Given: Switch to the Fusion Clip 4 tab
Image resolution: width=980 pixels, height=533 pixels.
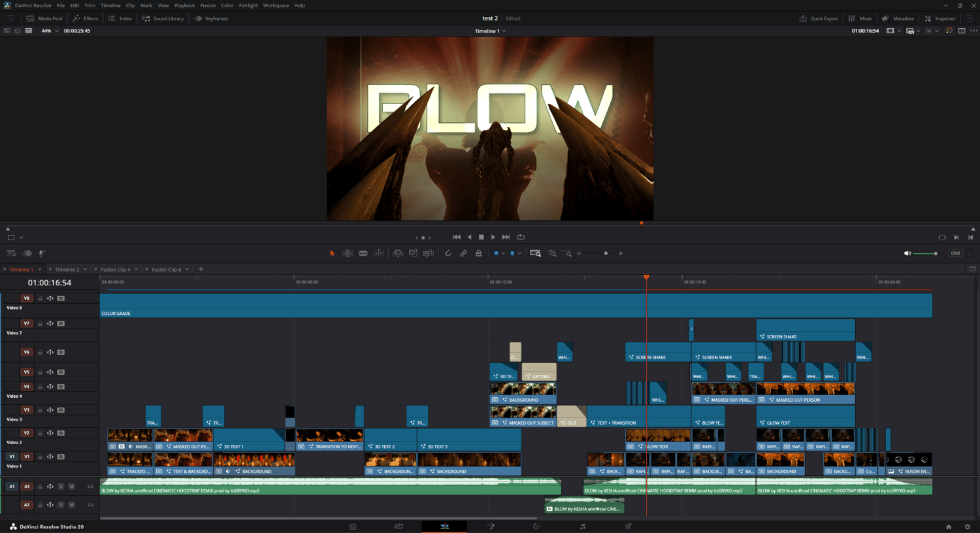Looking at the screenshot, I should (115, 269).
